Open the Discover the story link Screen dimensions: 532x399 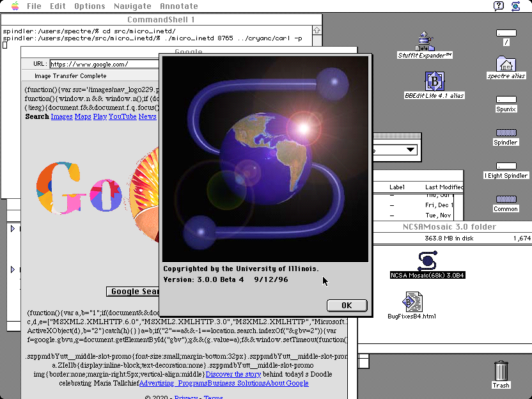pos(233,374)
